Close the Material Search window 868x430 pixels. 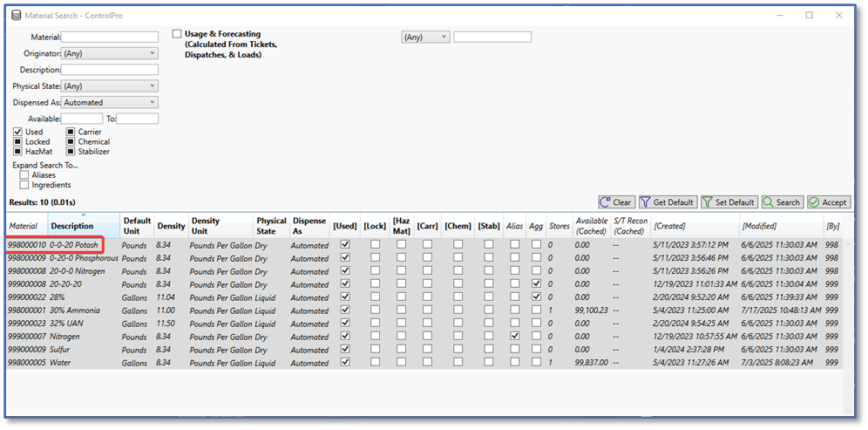(839, 15)
